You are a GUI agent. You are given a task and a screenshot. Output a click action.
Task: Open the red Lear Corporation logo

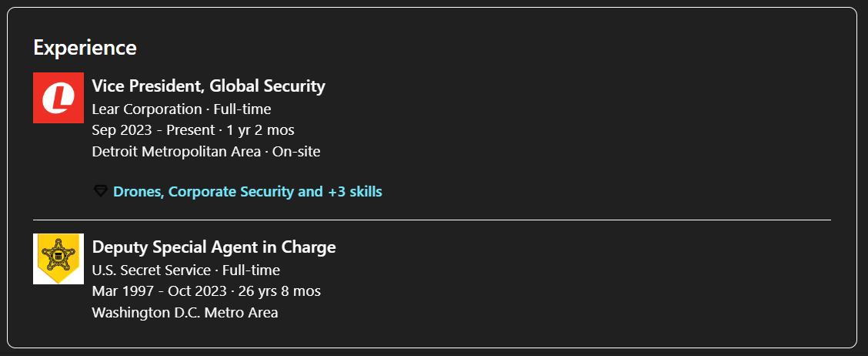click(x=58, y=98)
